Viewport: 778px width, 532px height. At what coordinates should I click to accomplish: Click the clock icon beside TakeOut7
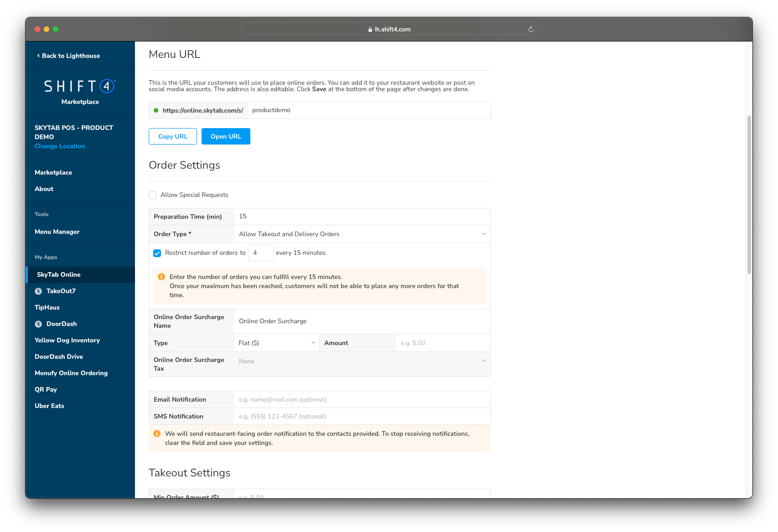[38, 291]
